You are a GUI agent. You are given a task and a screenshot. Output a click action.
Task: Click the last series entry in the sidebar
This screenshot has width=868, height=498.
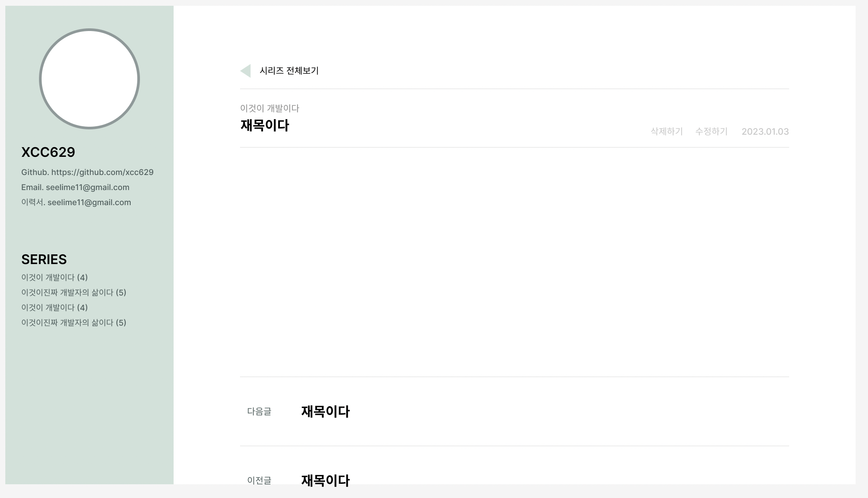pos(73,322)
